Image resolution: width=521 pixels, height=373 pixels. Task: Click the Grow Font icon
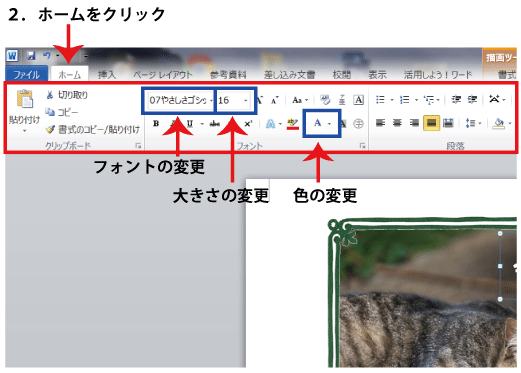point(259,99)
